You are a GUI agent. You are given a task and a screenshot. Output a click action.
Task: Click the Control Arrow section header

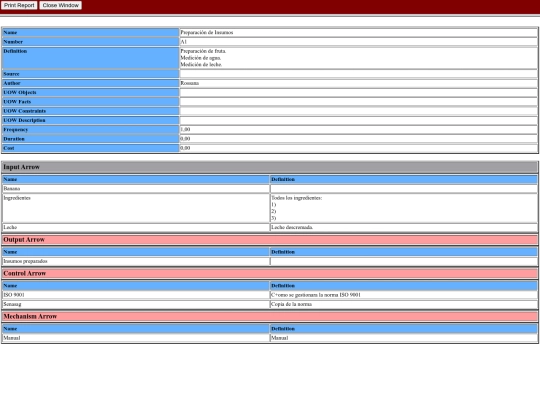(x=270, y=273)
